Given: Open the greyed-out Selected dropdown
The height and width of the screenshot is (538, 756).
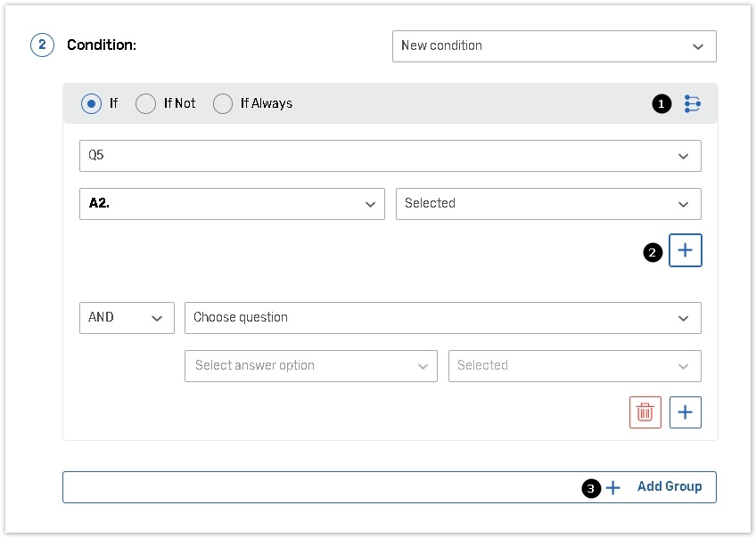Looking at the screenshot, I should (574, 366).
